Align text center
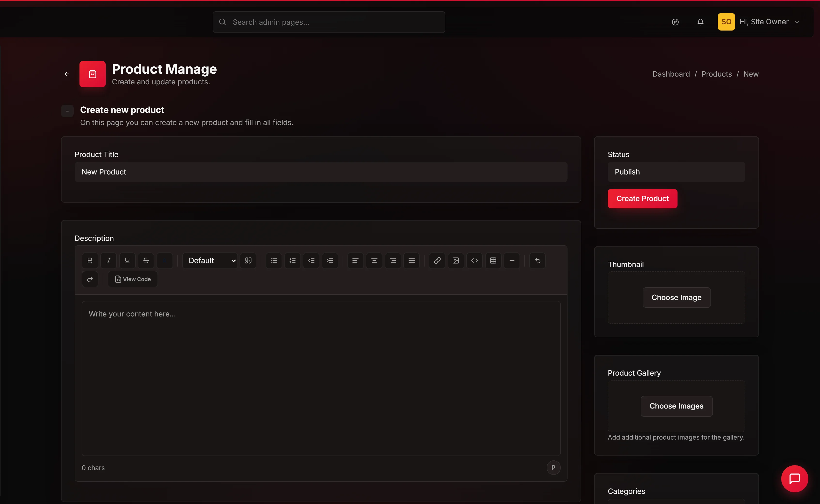820x504 pixels. (374, 261)
